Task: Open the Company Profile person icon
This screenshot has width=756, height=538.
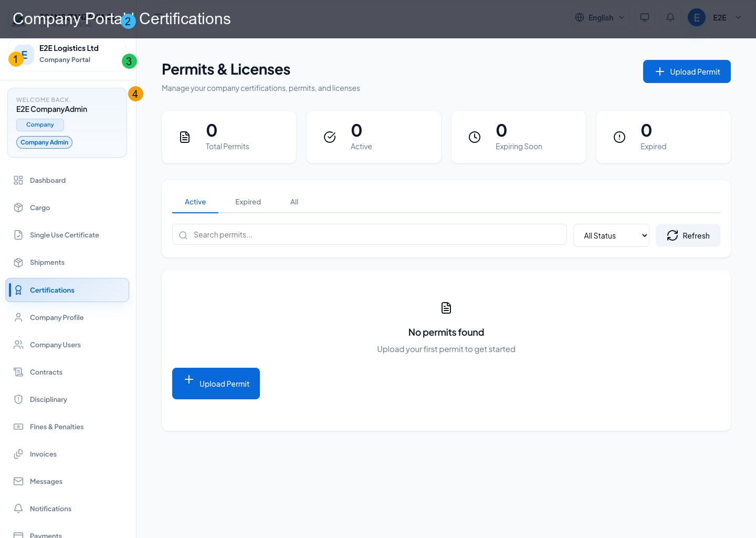Action: click(x=18, y=317)
